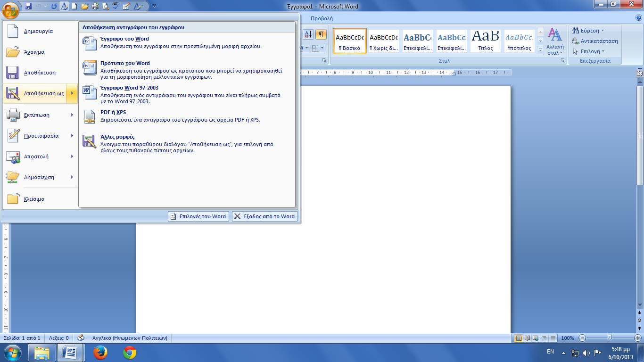Switch to Web Layout view icon
This screenshot has width=644, height=362.
click(x=536, y=338)
